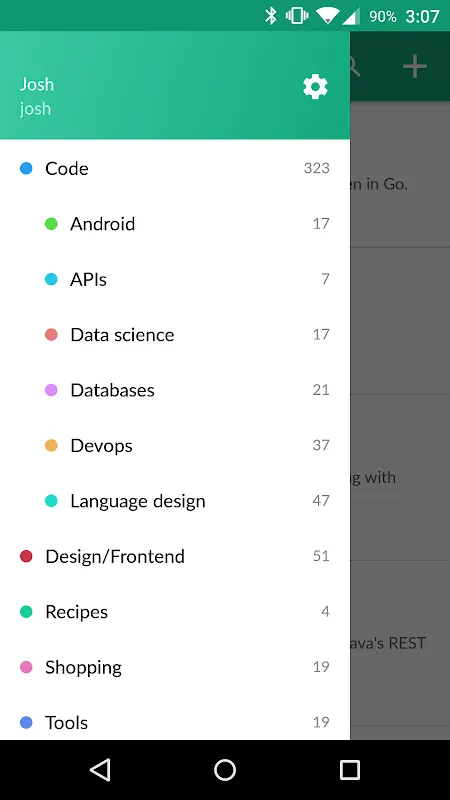Tap the partially hidden search icon
450x800 pixels.
coord(356,66)
